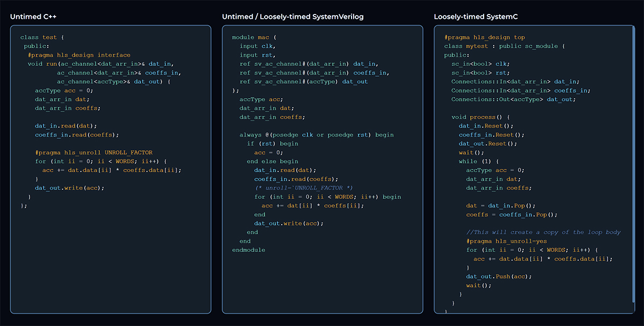Viewport: 644px width, 326px height.
Task: Click the 'Untimed / Loosely-timed SystemVerilog' heading
Action: click(x=292, y=17)
